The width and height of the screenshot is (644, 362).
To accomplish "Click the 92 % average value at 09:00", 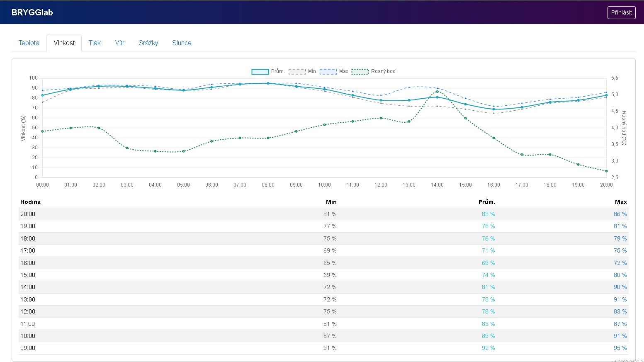I will click(x=488, y=348).
